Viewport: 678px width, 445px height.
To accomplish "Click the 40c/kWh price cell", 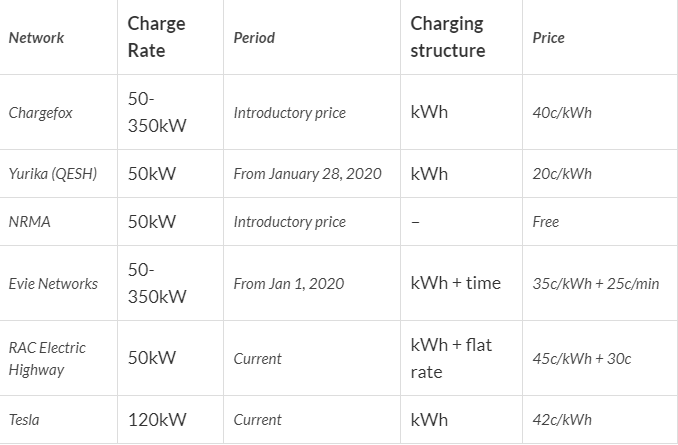I will (562, 113).
